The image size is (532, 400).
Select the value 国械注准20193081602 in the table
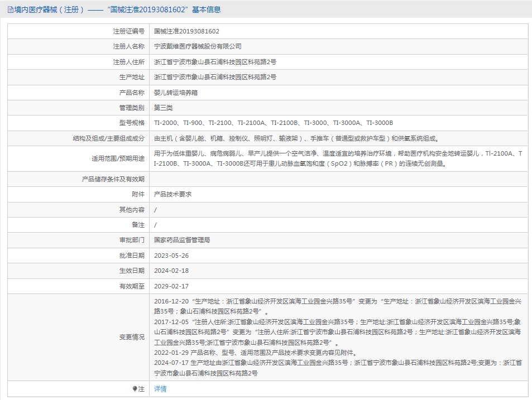click(186, 31)
